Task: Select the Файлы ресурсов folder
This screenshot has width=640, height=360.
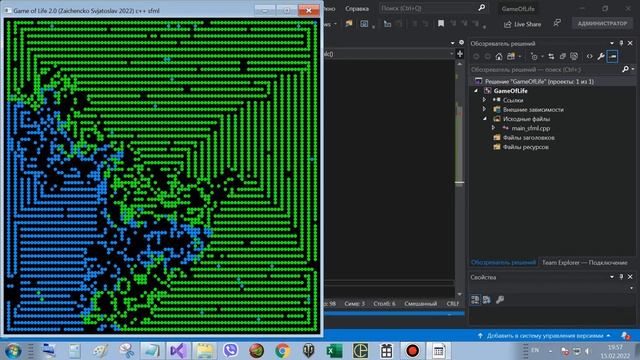Action: [x=526, y=147]
